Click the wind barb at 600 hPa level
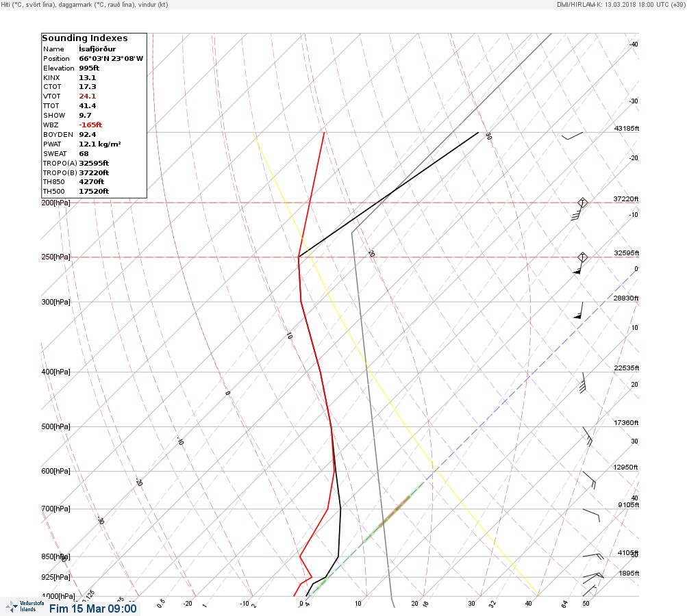This screenshot has width=687, height=616. tap(589, 480)
